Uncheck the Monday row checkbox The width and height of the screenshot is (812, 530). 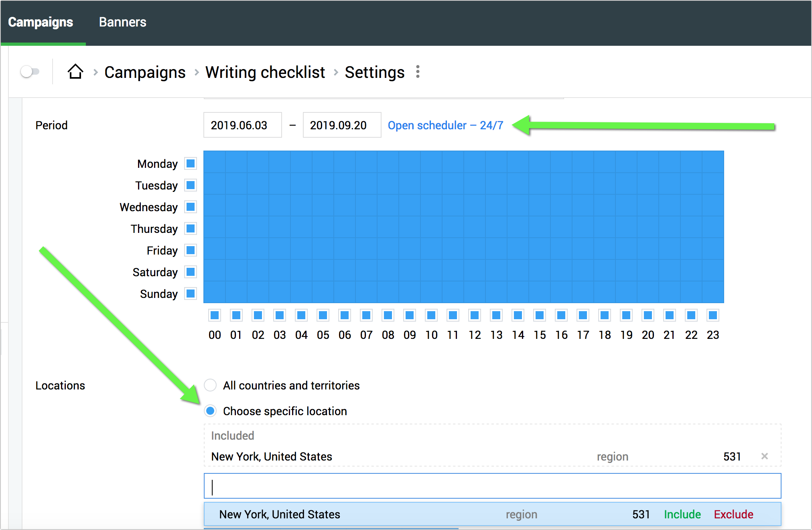tap(191, 163)
